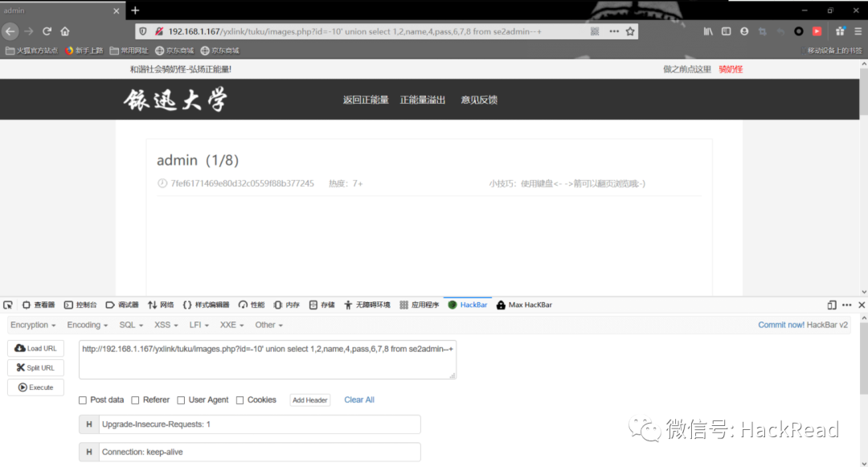Switch to the 控制台 console tab
The image size is (868, 467).
click(x=80, y=305)
